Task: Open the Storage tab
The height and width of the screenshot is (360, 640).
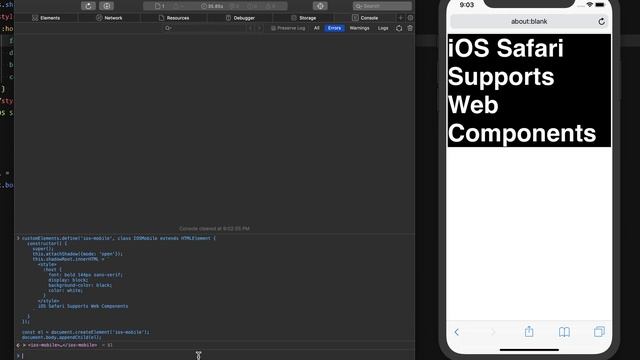Action: pos(303,18)
